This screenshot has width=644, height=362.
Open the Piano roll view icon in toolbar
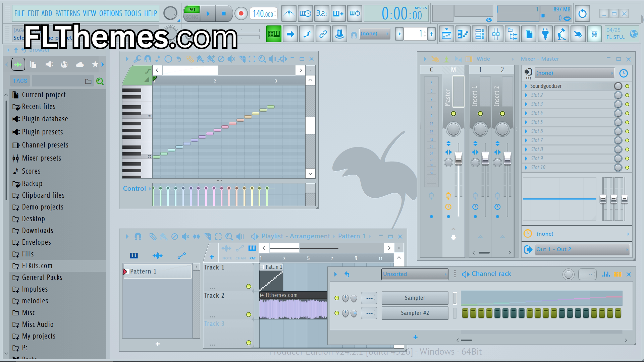[463, 34]
